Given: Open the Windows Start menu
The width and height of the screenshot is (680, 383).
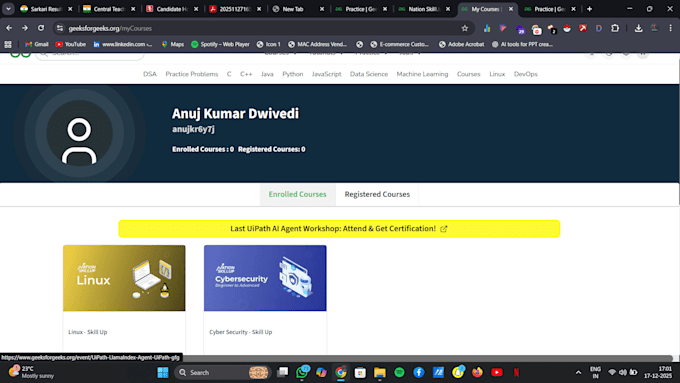Looking at the screenshot, I should [163, 372].
